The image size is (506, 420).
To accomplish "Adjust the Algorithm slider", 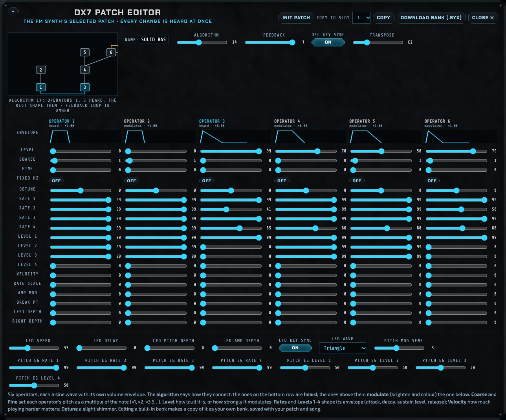I will (x=202, y=42).
